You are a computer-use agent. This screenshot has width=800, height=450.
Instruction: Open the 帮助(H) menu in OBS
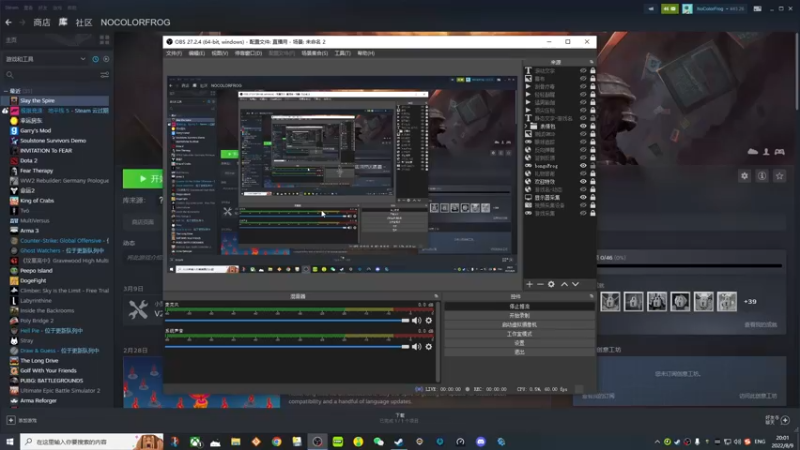[x=366, y=53]
